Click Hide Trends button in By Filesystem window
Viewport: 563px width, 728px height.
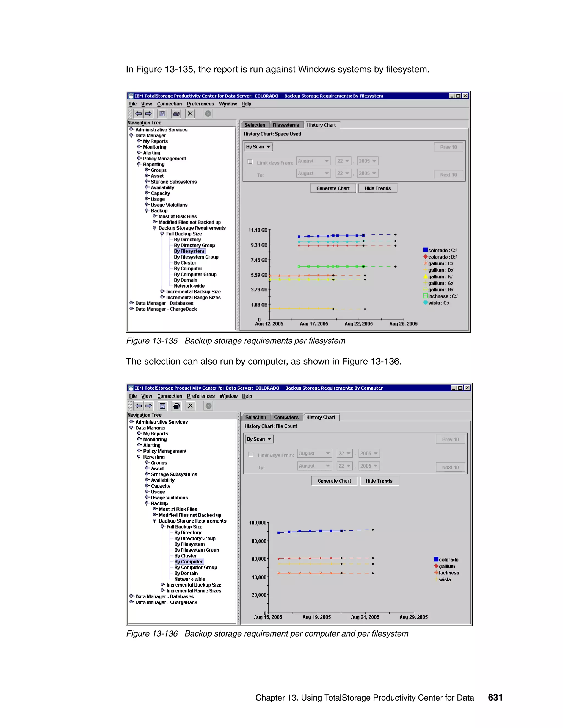377,188
